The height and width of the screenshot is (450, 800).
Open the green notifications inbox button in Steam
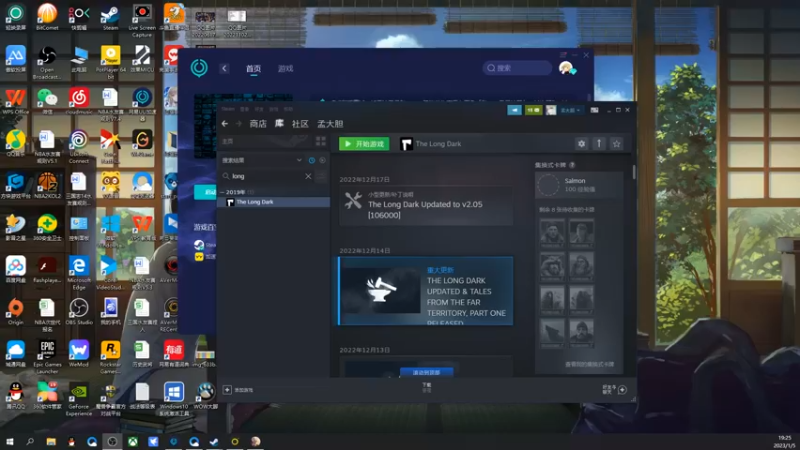click(x=533, y=110)
